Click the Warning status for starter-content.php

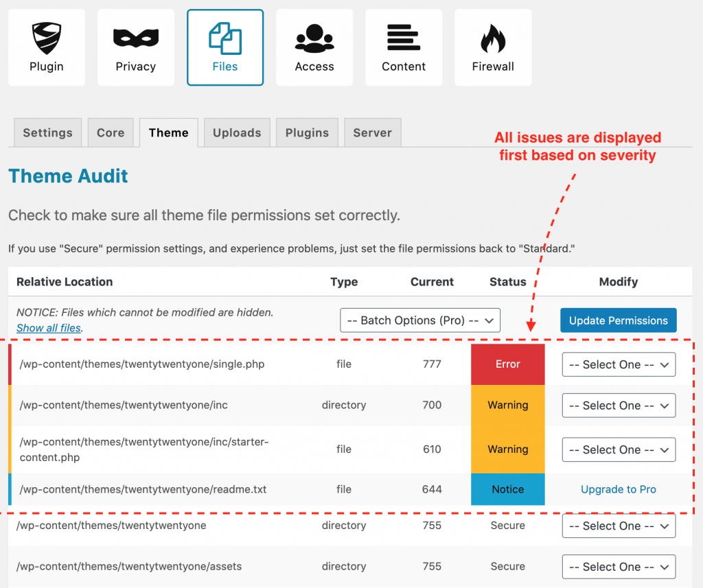pyautogui.click(x=508, y=449)
